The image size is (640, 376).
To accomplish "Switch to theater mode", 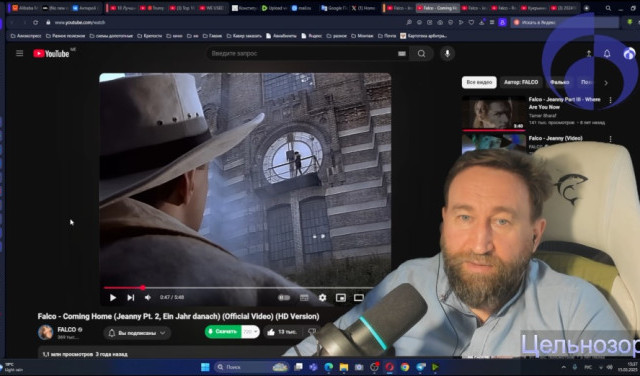I will (358, 298).
